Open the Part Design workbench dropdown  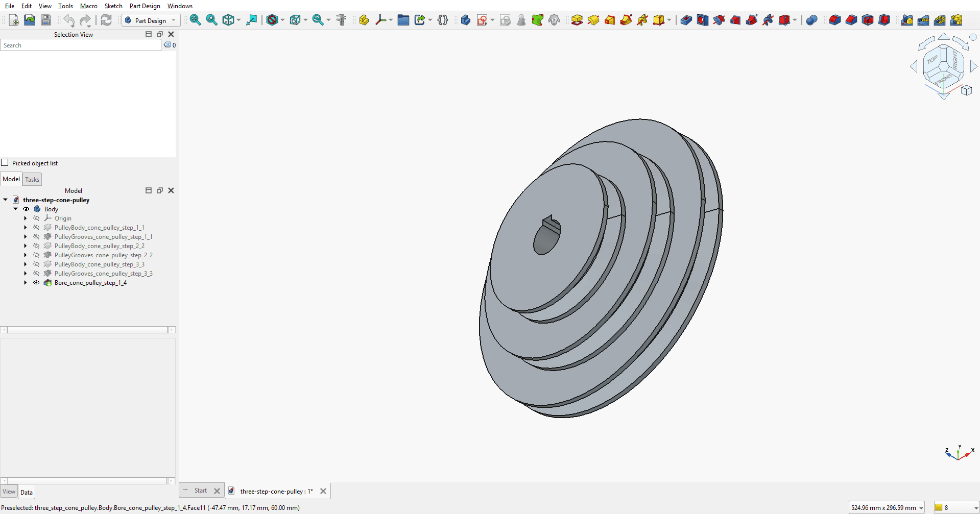tap(151, 20)
